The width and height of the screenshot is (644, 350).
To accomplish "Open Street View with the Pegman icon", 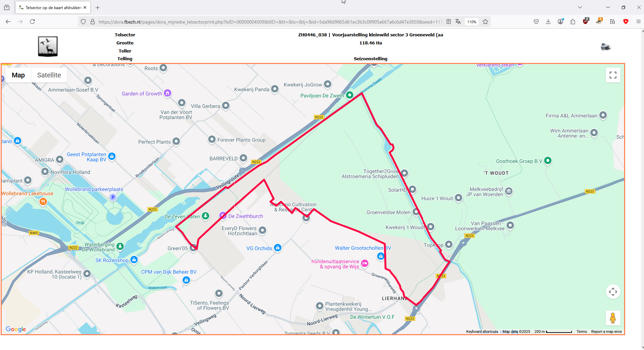I will [613, 318].
